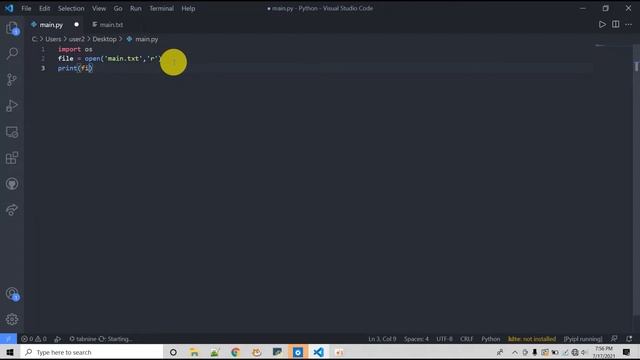
Task: Open the Windows Action Center
Action: (x=627, y=352)
